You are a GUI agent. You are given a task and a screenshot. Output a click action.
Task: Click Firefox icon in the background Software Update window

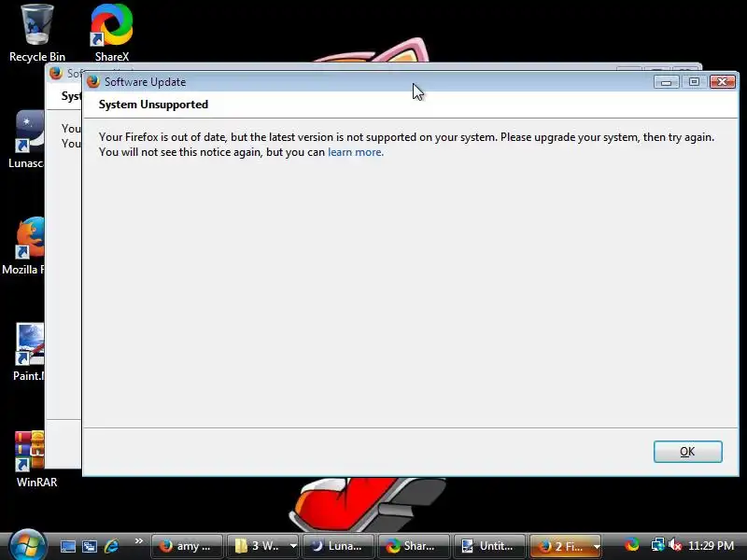pos(56,73)
